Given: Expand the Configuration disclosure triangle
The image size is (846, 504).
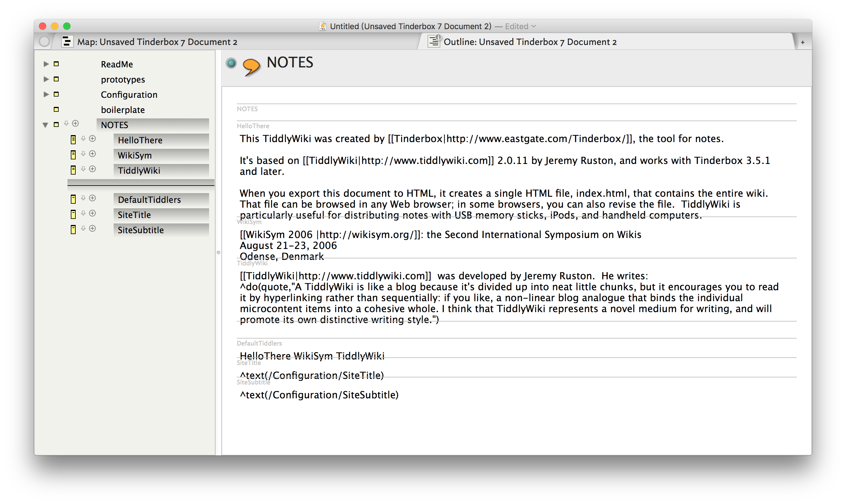Looking at the screenshot, I should [46, 94].
